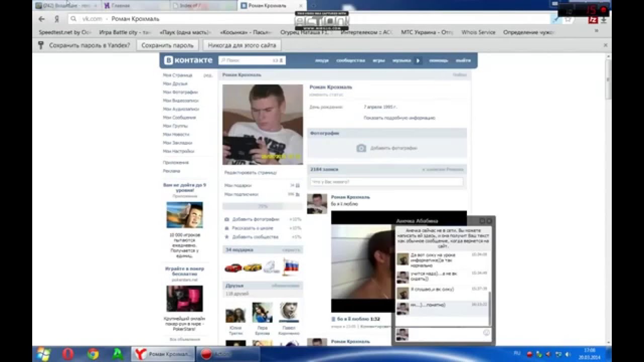The width and height of the screenshot is (644, 362).
Task: Open Мои Сообщения in left sidebar
Action: pos(179,118)
